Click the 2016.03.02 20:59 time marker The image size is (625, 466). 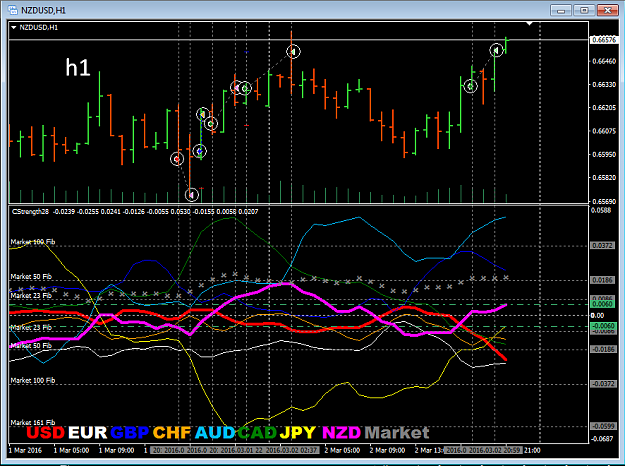click(494, 450)
